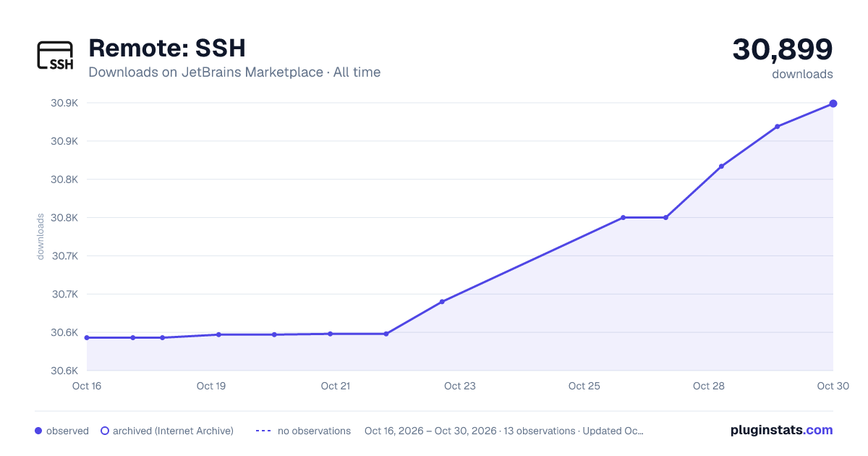Select the observed legend dot
This screenshot has width=868, height=456.
pos(38,431)
